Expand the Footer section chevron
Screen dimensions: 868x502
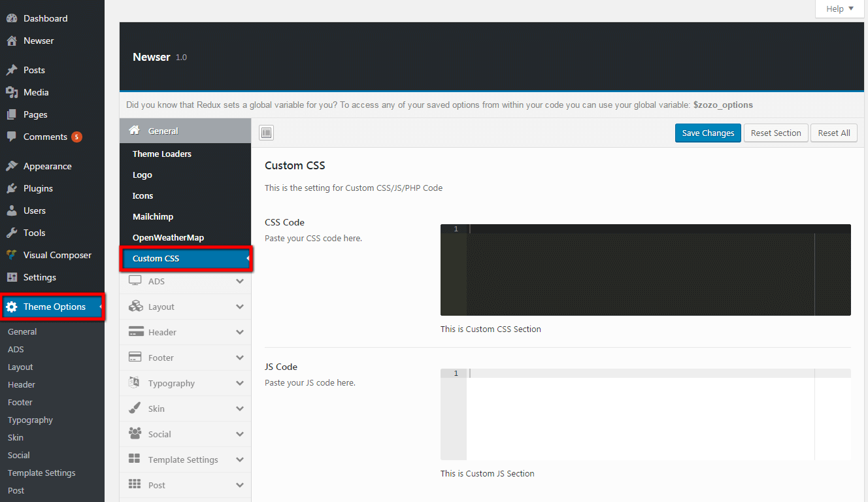(240, 358)
